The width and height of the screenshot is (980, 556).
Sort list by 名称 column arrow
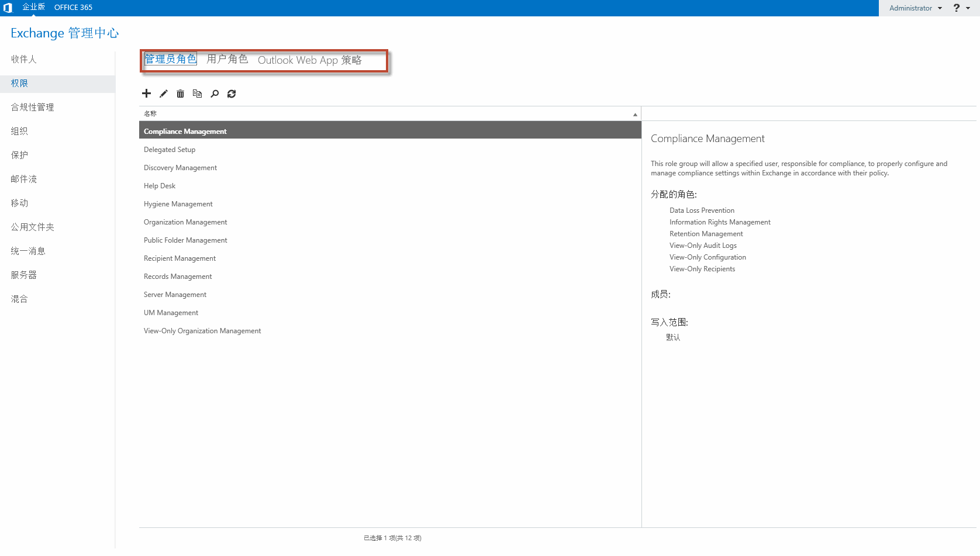[x=635, y=115]
